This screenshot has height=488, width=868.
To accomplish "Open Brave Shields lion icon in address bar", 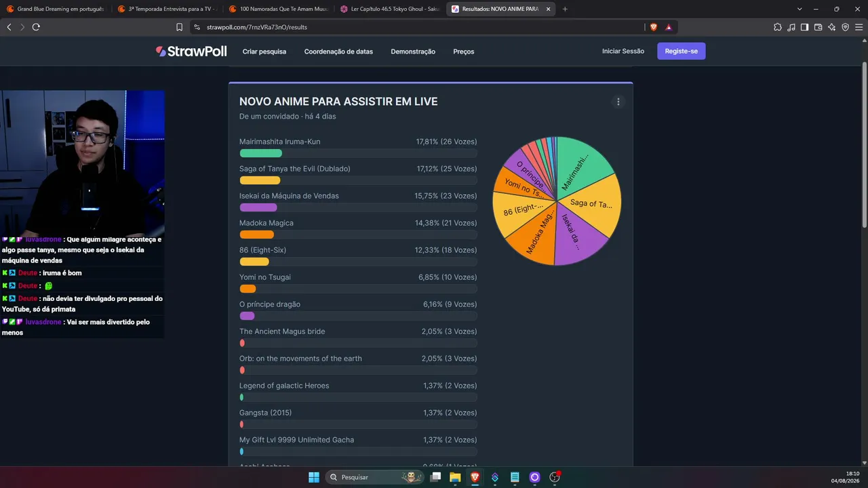I will pos(654,27).
